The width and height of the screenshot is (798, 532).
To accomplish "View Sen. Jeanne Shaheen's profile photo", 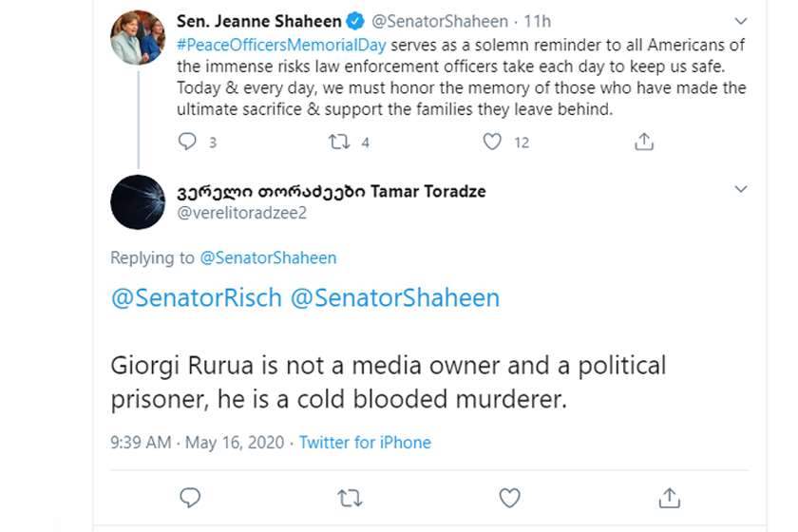I will 138,37.
